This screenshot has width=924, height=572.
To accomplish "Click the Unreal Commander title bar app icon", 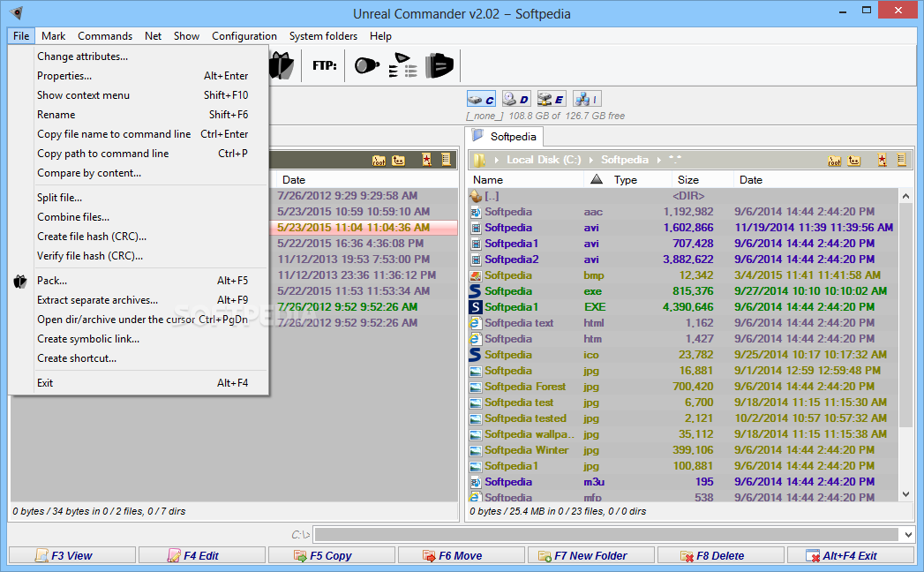I will 17,13.
